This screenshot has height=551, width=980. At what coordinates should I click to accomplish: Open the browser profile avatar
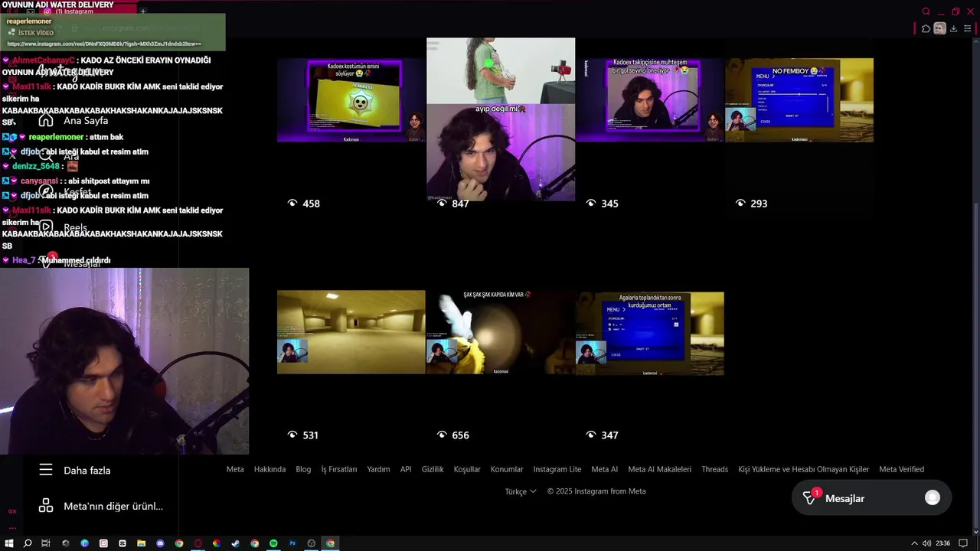click(x=940, y=28)
